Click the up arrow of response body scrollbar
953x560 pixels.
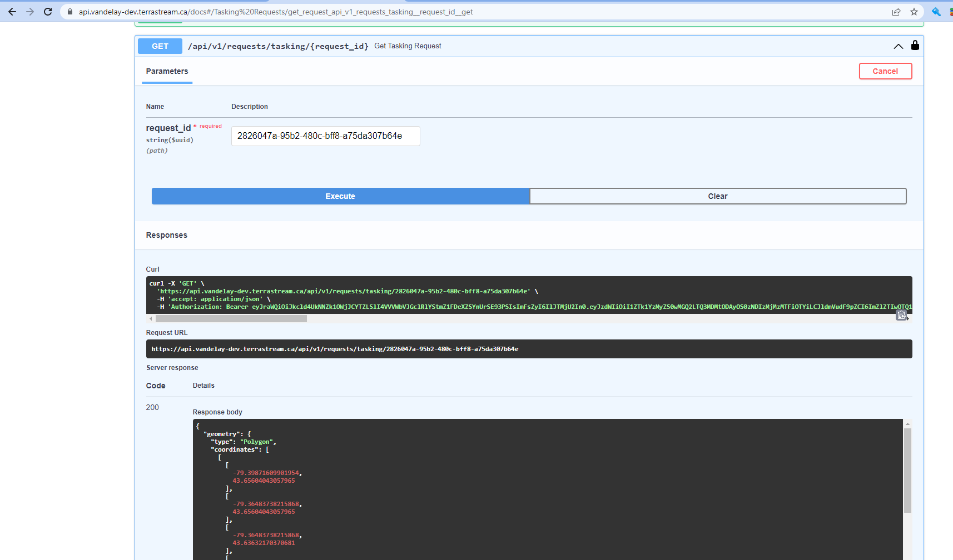click(907, 424)
